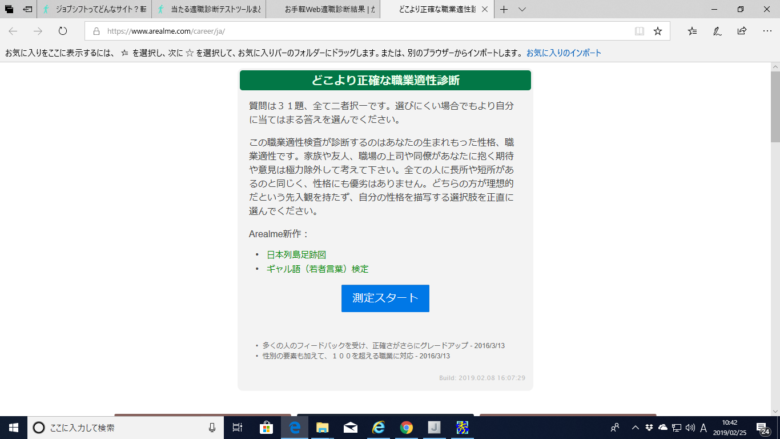
Task: Open the Windows Start menu
Action: (x=13, y=428)
